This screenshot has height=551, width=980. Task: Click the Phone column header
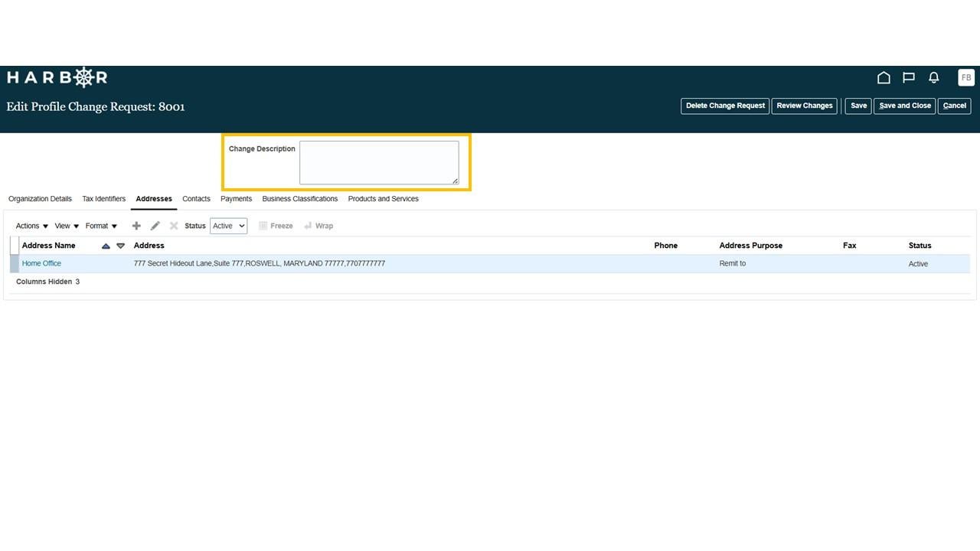point(665,246)
